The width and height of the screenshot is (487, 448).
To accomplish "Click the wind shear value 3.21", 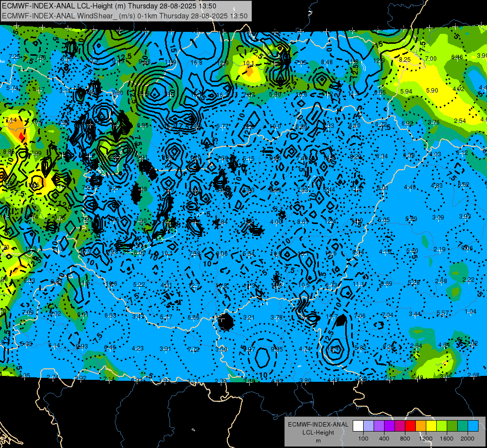I will point(249,318).
